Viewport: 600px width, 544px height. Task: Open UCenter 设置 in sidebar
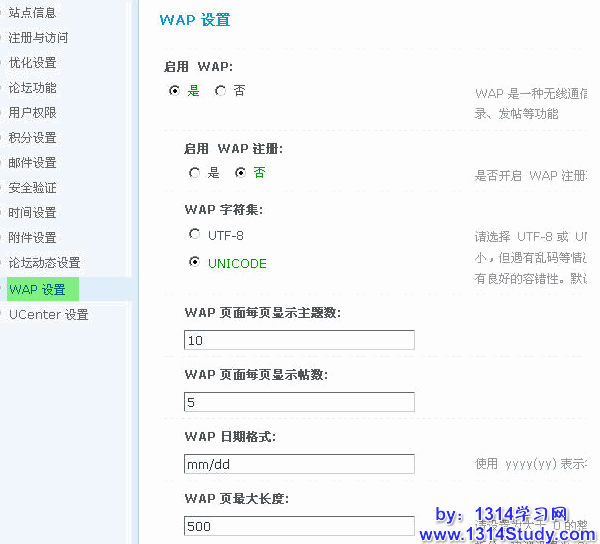click(x=48, y=315)
